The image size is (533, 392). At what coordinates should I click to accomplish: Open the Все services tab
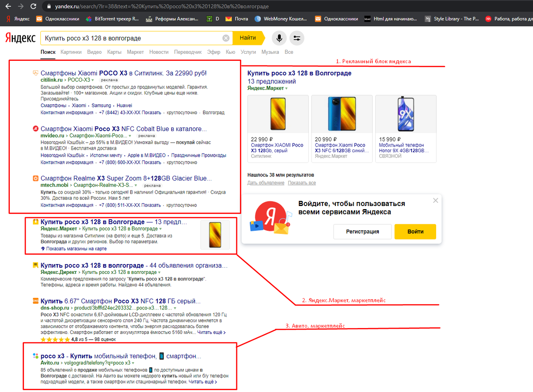click(289, 52)
